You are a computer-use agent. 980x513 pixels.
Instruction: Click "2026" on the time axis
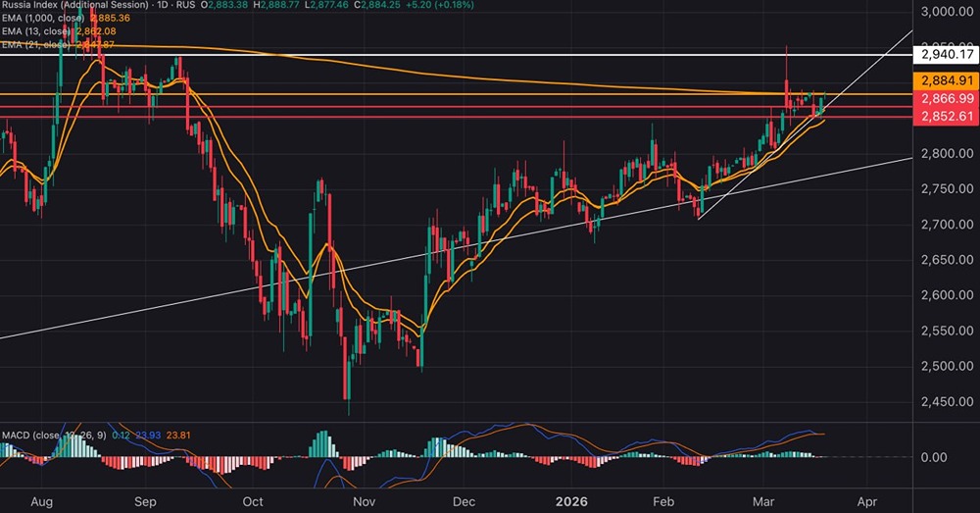click(x=572, y=502)
